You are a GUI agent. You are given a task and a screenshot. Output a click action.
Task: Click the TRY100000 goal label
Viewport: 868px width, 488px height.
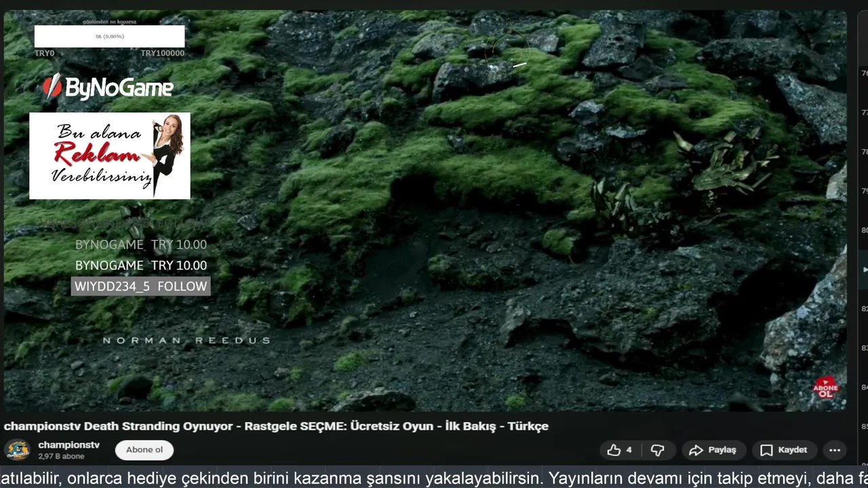pyautogui.click(x=163, y=53)
